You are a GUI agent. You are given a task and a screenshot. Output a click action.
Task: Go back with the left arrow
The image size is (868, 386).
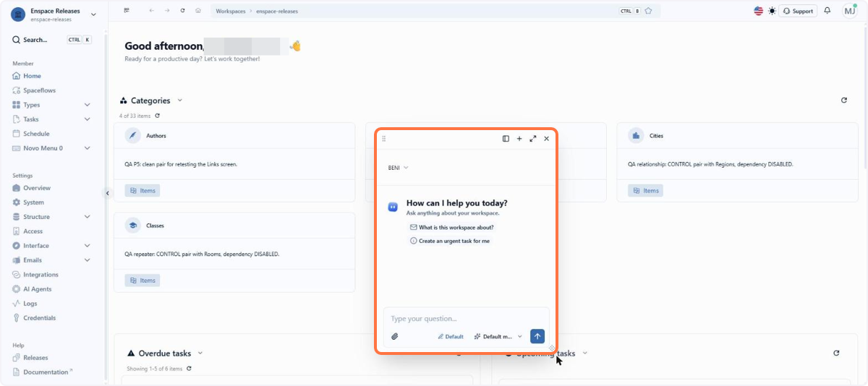[x=151, y=11]
